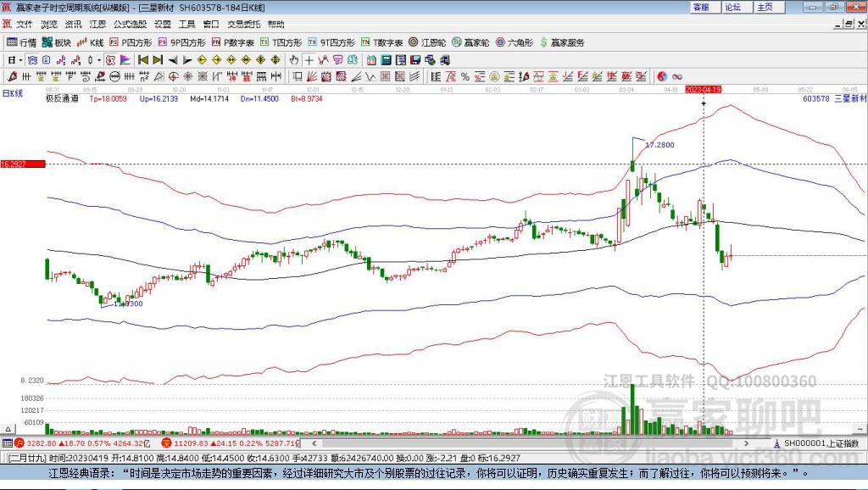The image size is (868, 490).
Task: Expand the candlestick style dropdown arrow
Action: click(x=99, y=60)
